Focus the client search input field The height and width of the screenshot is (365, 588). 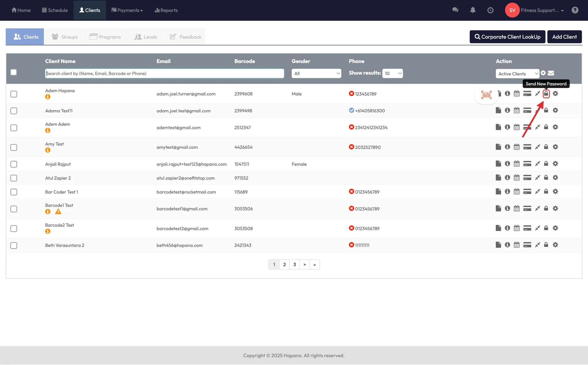164,73
